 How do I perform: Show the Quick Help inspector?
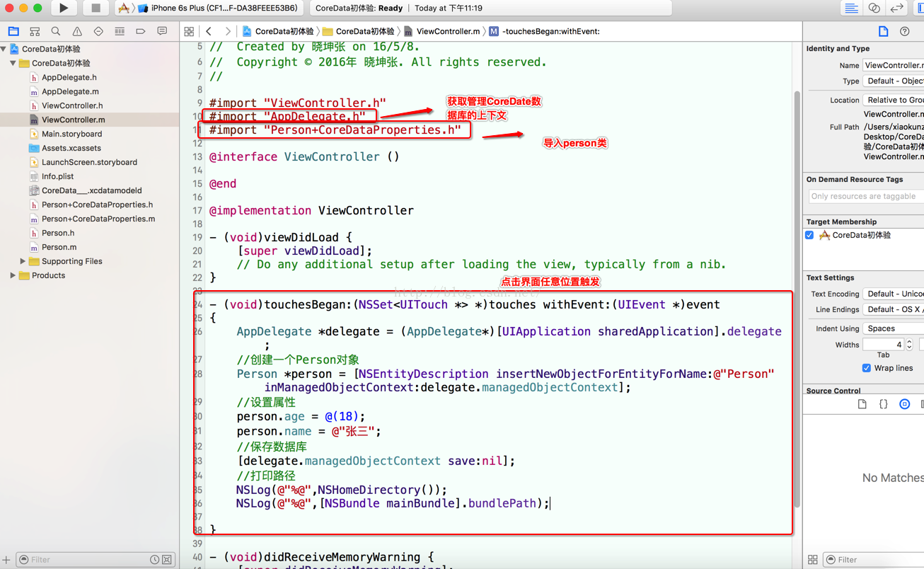[x=904, y=32]
